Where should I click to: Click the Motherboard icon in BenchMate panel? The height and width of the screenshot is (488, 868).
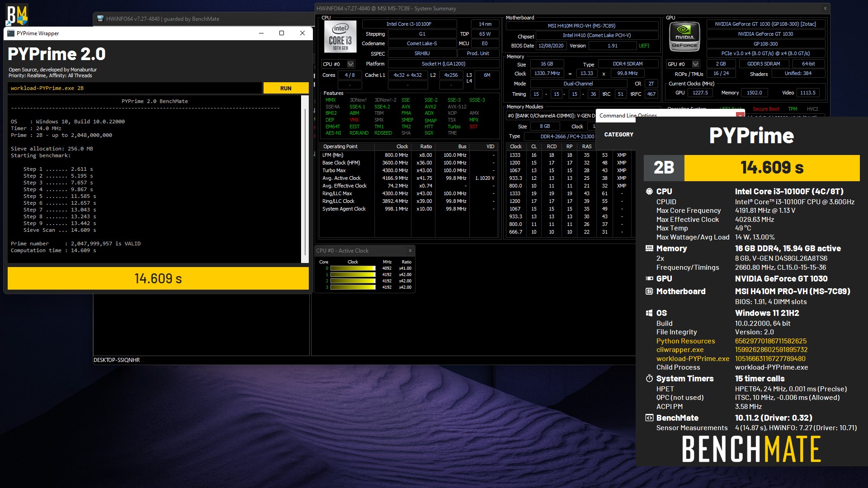tap(649, 291)
